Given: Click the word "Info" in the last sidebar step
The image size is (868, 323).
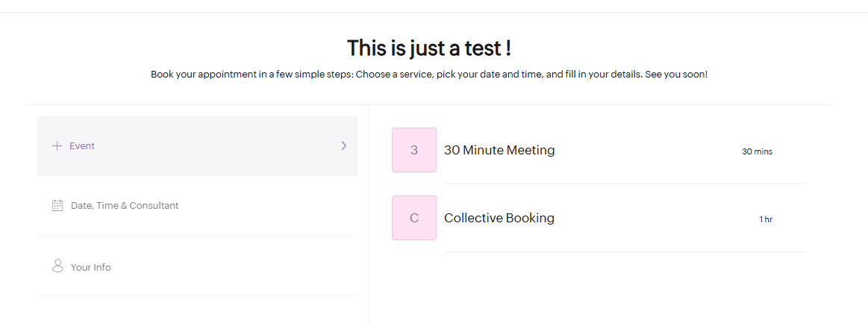Looking at the screenshot, I should (x=101, y=267).
